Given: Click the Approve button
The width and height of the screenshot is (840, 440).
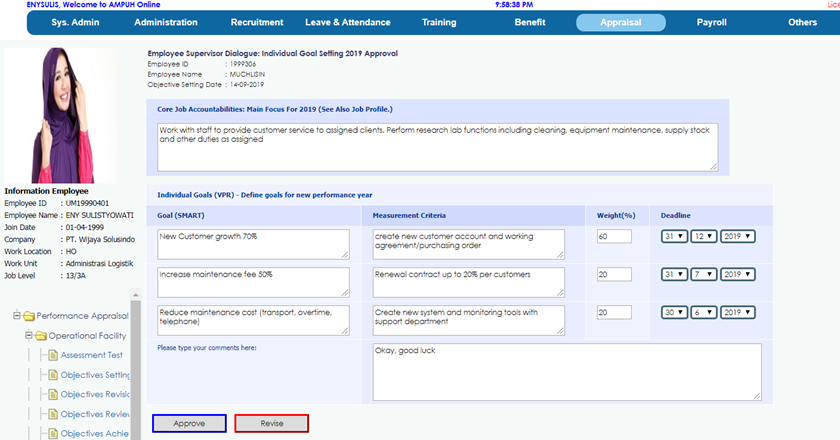Looking at the screenshot, I should [189, 424].
